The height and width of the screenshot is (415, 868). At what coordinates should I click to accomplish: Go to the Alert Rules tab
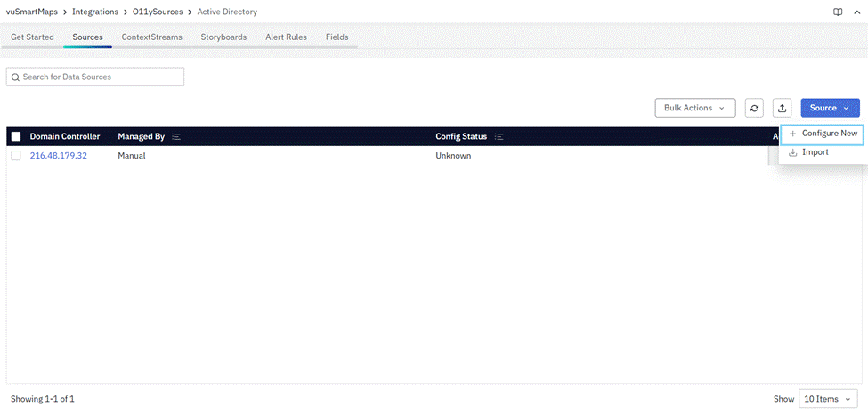tap(286, 37)
